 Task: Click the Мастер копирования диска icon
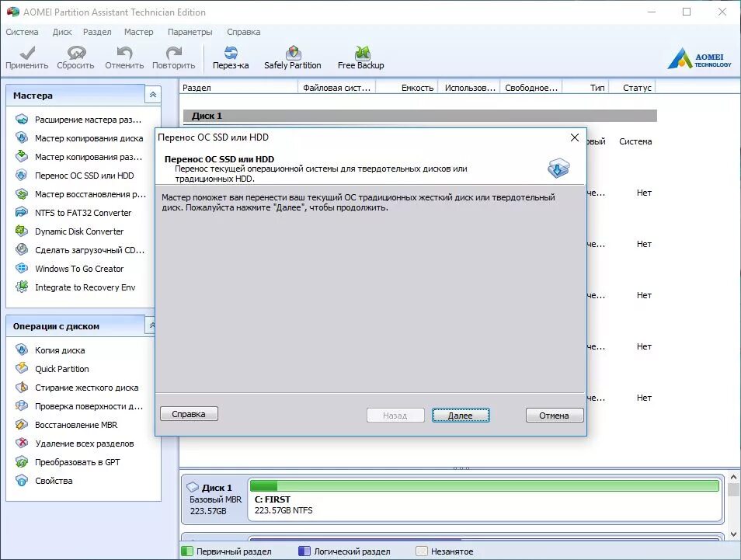point(22,138)
